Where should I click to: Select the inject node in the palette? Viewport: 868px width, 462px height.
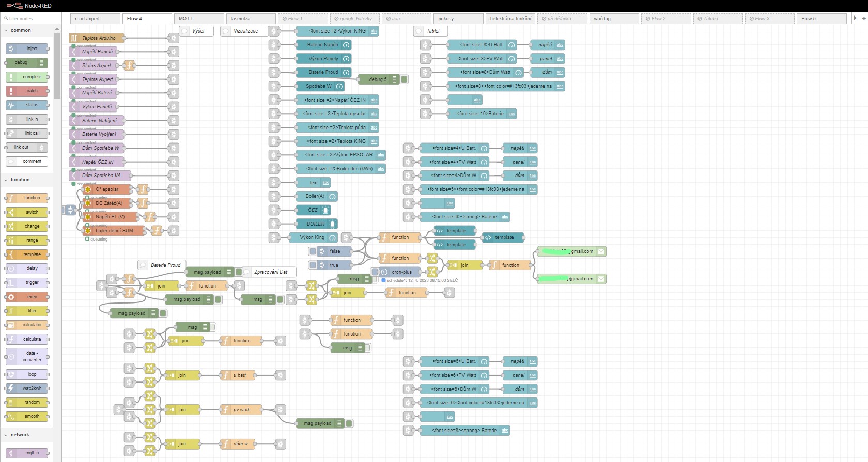click(x=27, y=49)
